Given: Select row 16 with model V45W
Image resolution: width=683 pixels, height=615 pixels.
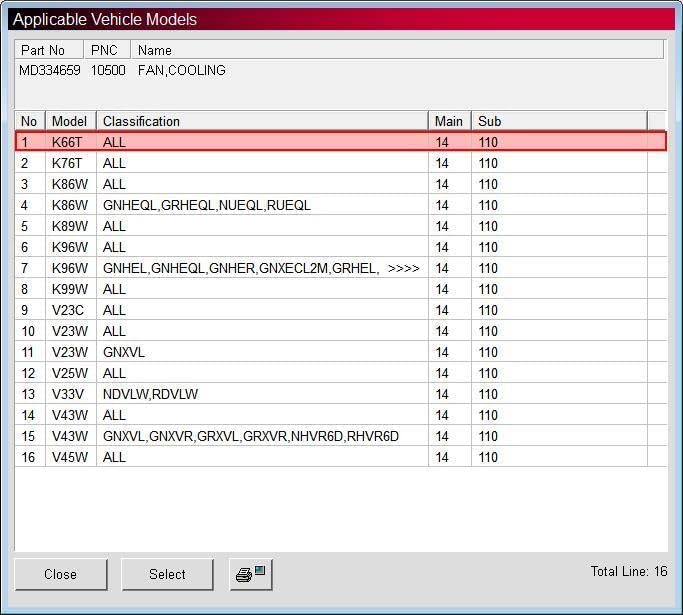Looking at the screenshot, I should point(341,457).
